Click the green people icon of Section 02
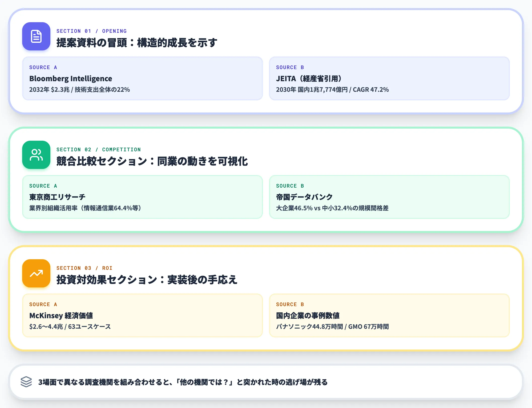 coord(36,155)
